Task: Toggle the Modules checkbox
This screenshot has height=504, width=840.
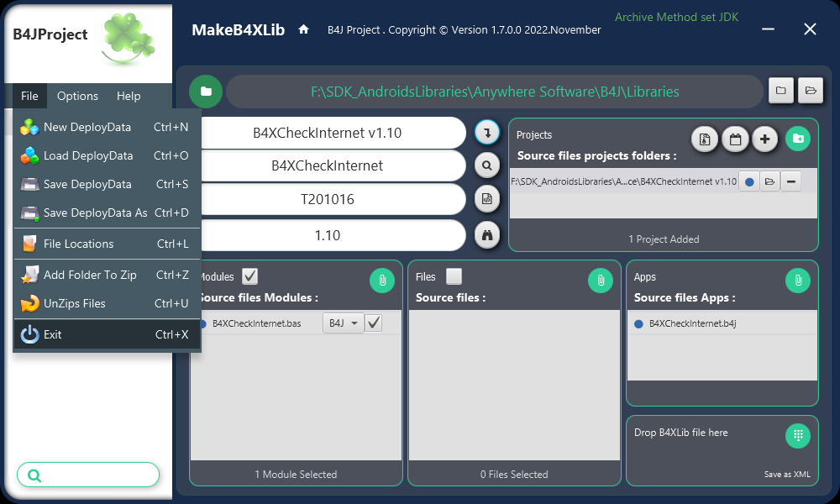Action: (249, 276)
